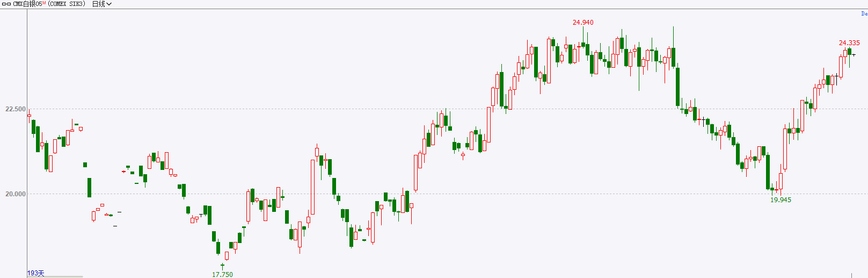Viewport: 868px width, 278px height.
Task: Select the (COMEX SIK3) symbol code
Action: [67, 4]
